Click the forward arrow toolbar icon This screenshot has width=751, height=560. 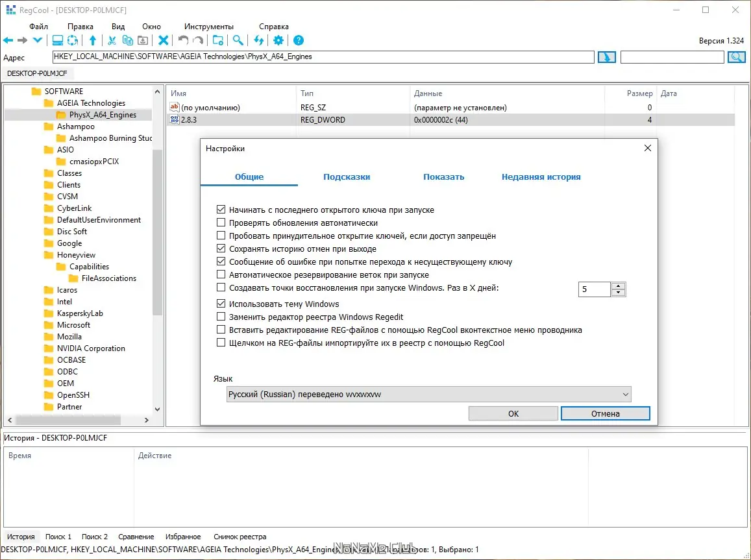23,40
